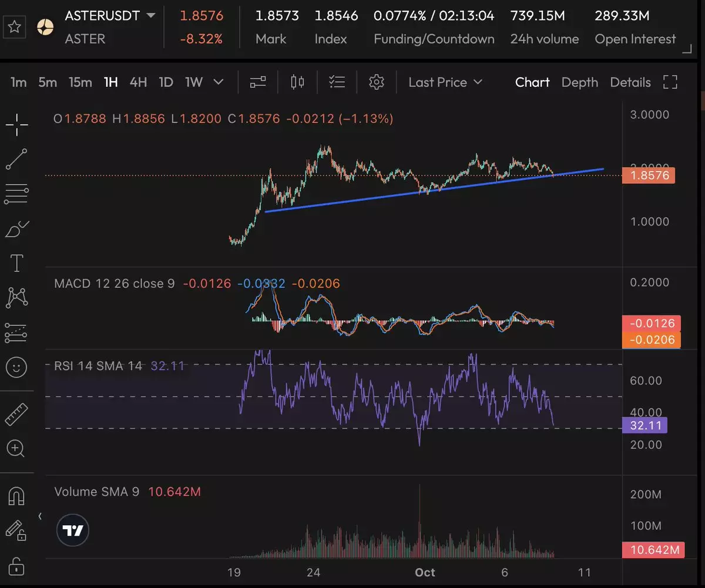
Task: Open the ruler measure tool
Action: [x=16, y=414]
